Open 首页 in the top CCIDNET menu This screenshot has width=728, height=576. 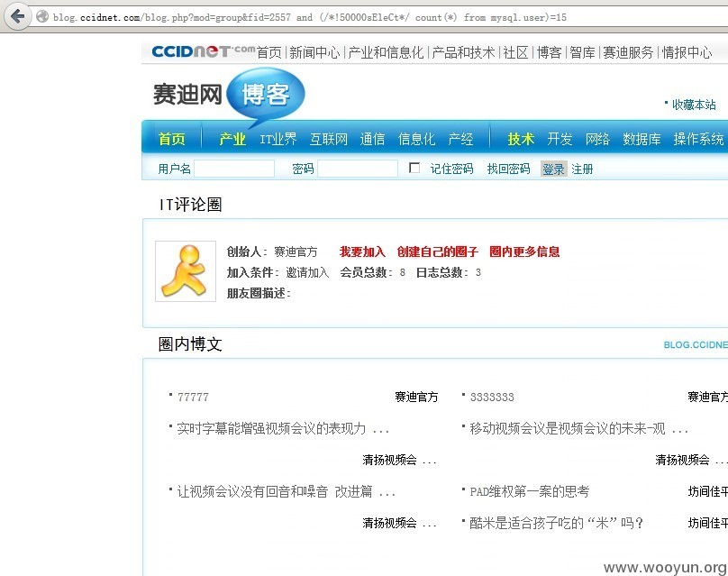tap(269, 52)
